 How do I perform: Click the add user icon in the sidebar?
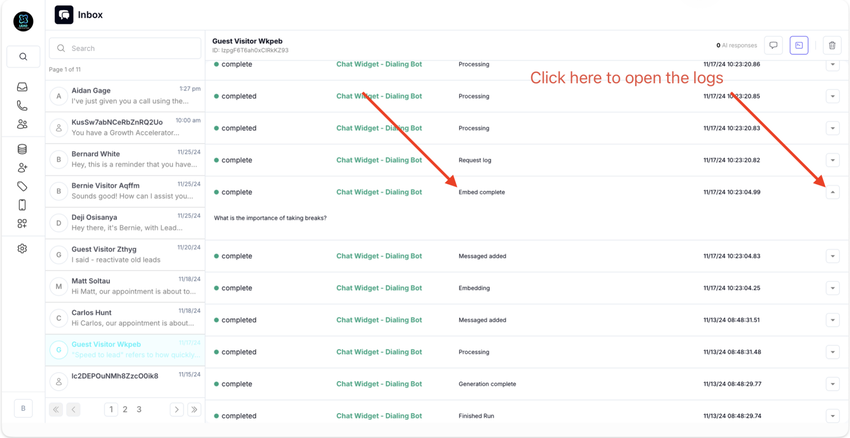(22, 168)
